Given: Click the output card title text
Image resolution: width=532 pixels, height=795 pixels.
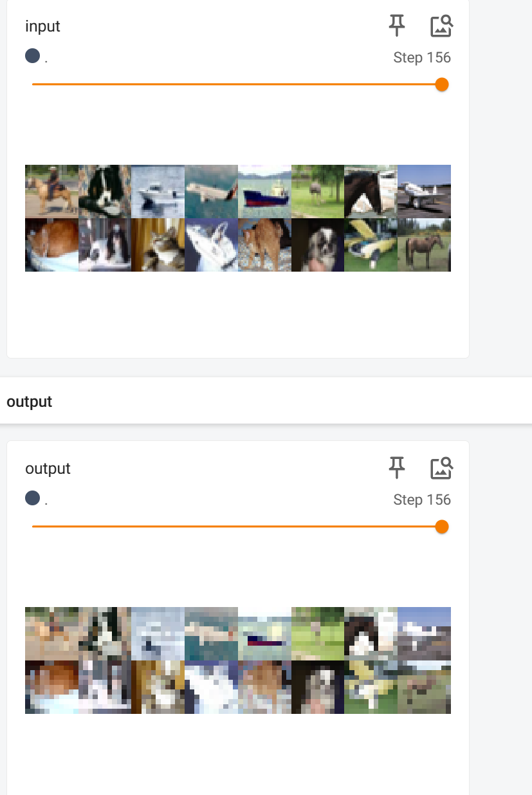Looking at the screenshot, I should click(48, 469).
